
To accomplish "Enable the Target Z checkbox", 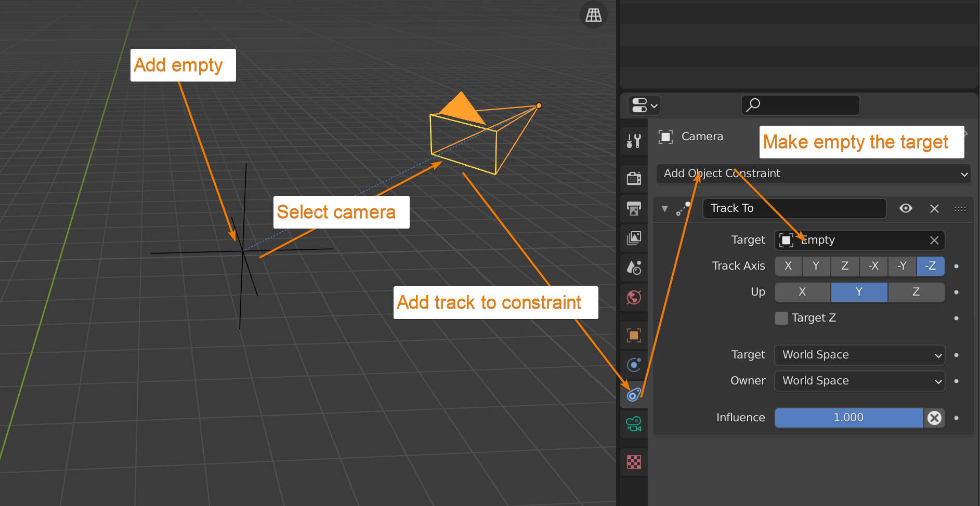I will click(781, 317).
